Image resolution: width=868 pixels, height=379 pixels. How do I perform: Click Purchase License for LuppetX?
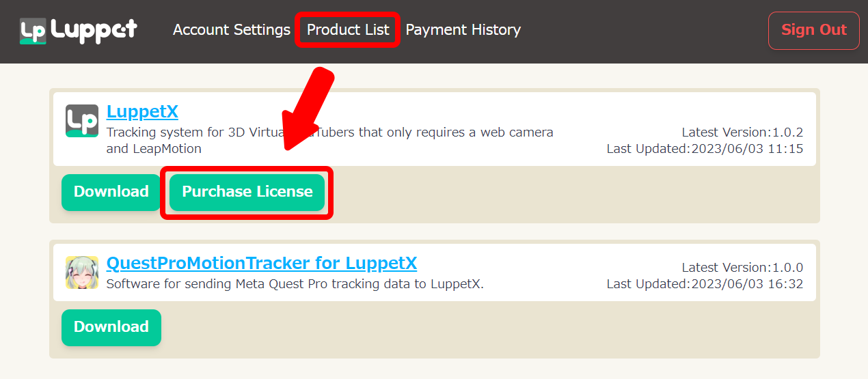(x=247, y=192)
